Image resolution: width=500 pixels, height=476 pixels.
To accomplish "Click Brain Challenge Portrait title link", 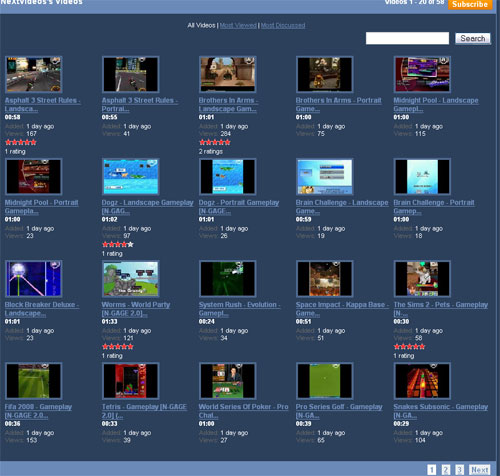I will point(434,207).
